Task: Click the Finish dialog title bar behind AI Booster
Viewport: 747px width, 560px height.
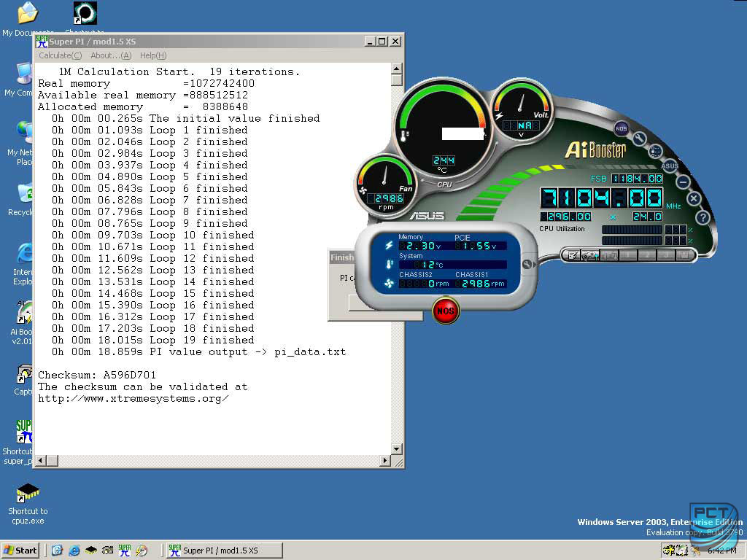Action: click(341, 257)
